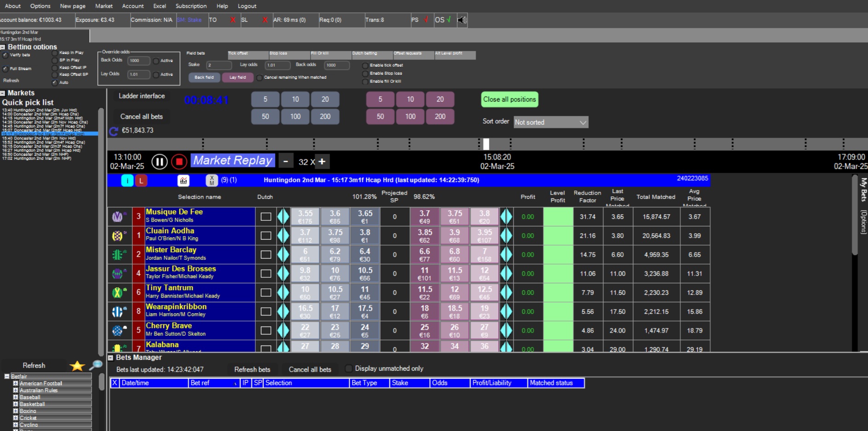Expand Australian Rules tree node
The height and width of the screenshot is (431, 868).
16,390
